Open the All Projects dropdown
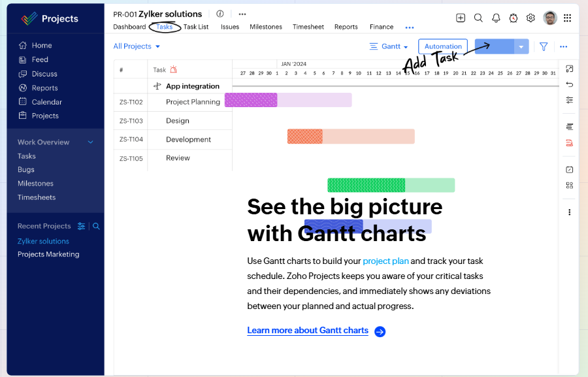This screenshot has height=377, width=588. point(136,46)
